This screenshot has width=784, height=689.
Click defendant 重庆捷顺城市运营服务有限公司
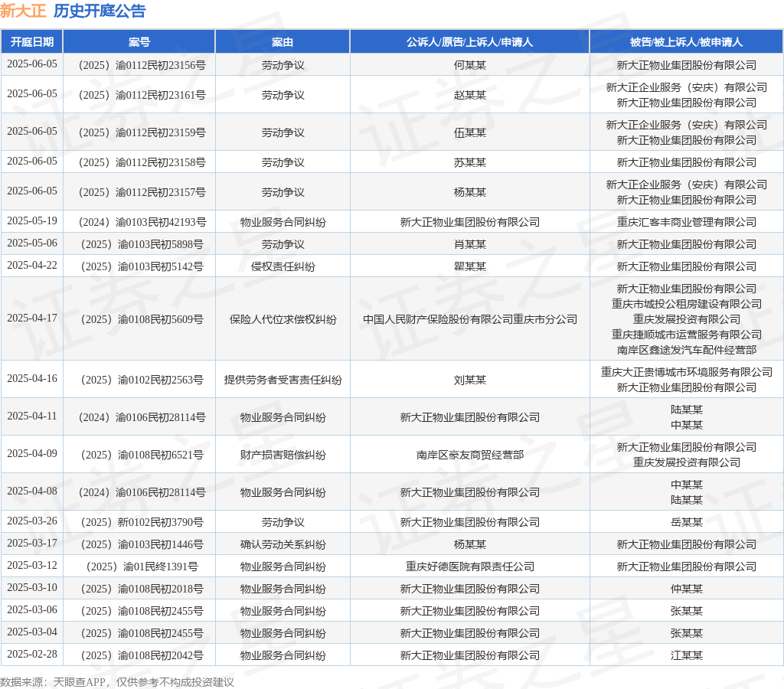point(686,335)
